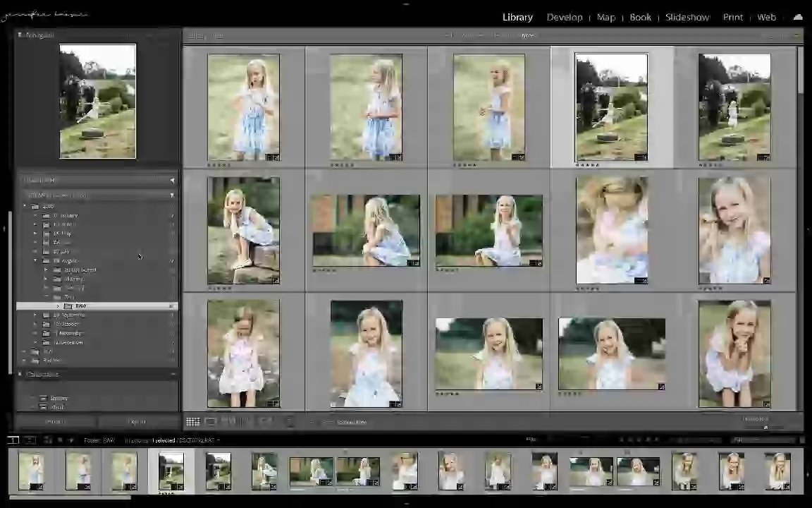Image resolution: width=812 pixels, height=508 pixels.
Task: Go forward using the filmstrip right arrow
Action: (x=71, y=440)
